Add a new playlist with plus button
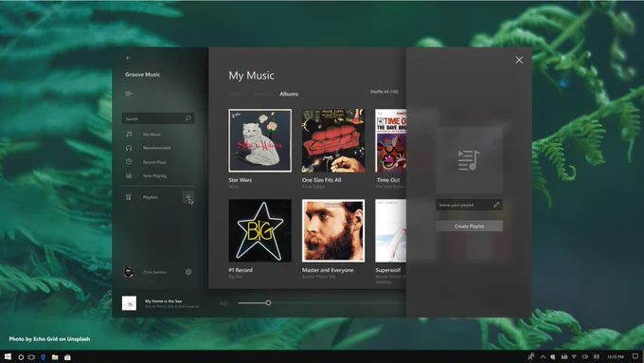 tap(188, 198)
